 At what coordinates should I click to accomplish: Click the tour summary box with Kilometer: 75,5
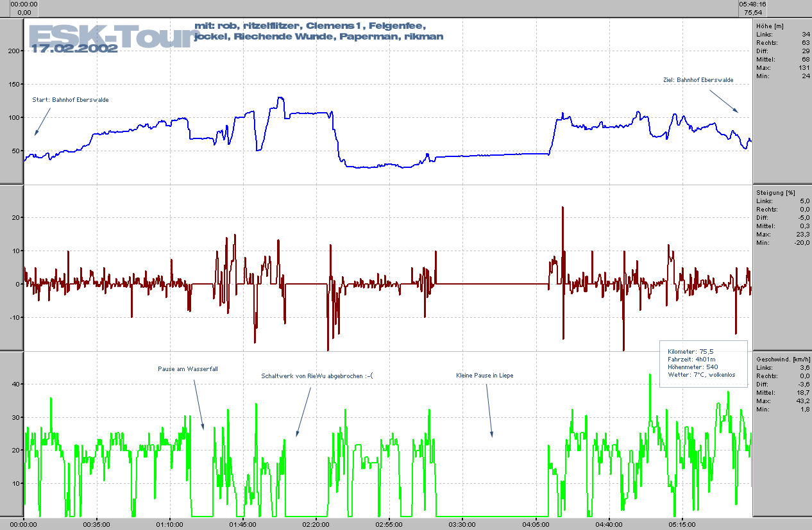click(704, 363)
